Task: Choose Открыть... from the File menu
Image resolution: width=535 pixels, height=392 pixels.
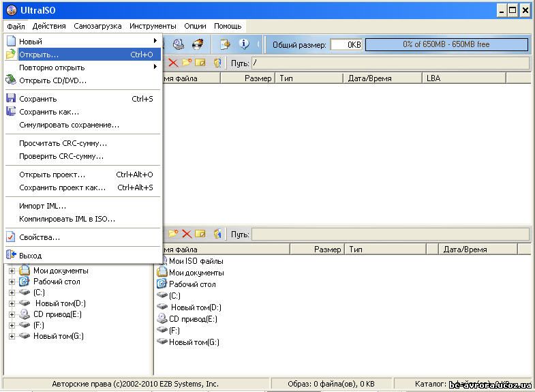Action: coord(39,55)
